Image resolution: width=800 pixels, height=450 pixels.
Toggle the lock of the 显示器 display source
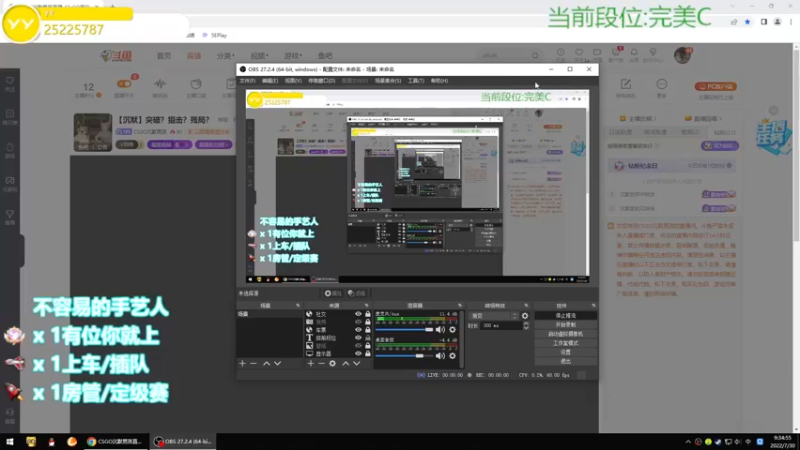367,354
